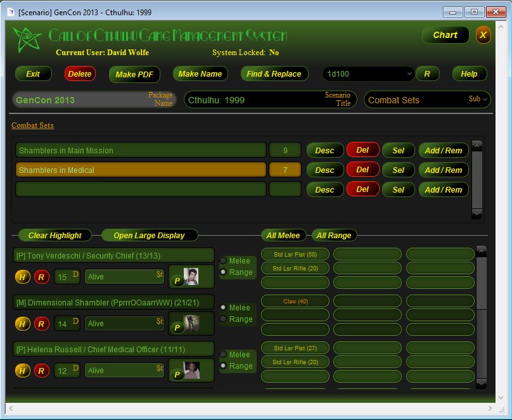Image resolution: width=512 pixels, height=420 pixels.
Task: Click Desc for Shamblers in Main Mission
Action: (x=325, y=150)
